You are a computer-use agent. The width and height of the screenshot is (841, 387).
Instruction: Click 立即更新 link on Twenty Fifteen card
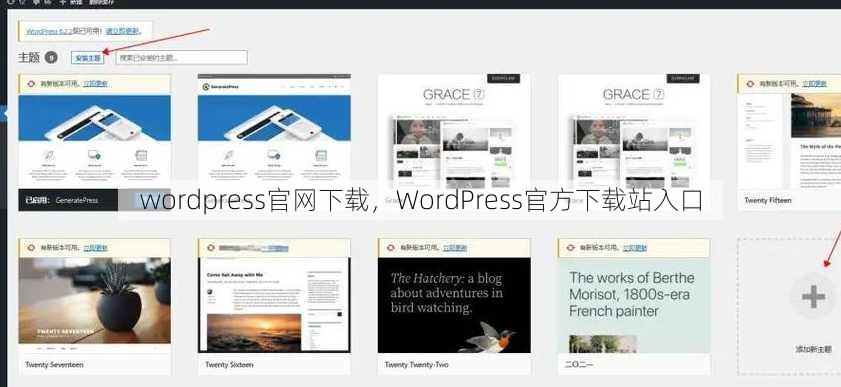814,84
